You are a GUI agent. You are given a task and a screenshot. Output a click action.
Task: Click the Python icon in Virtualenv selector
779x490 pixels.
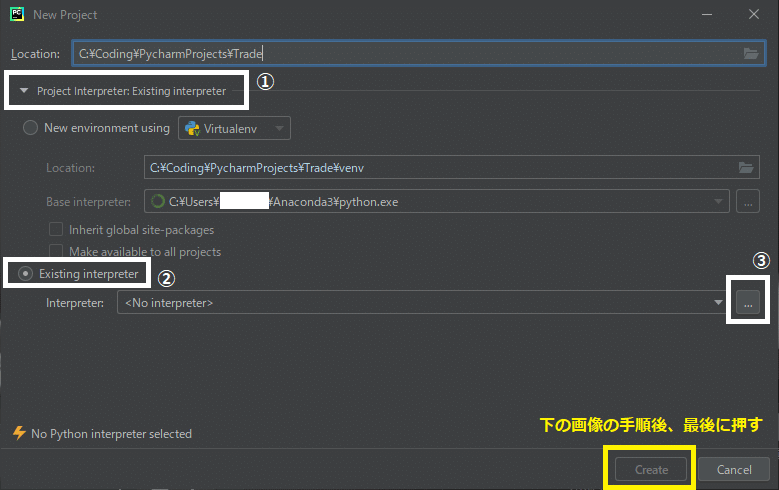pos(192,129)
